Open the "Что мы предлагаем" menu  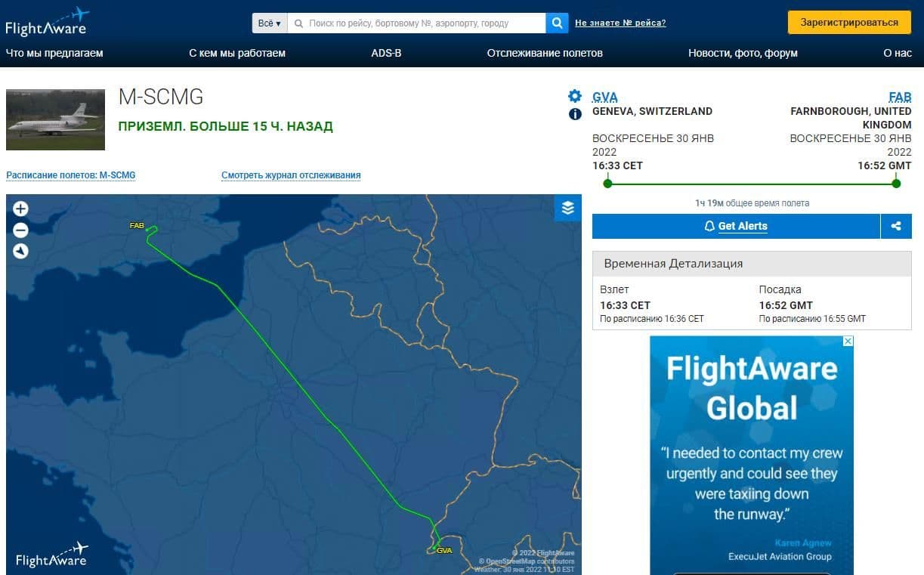[x=54, y=53]
